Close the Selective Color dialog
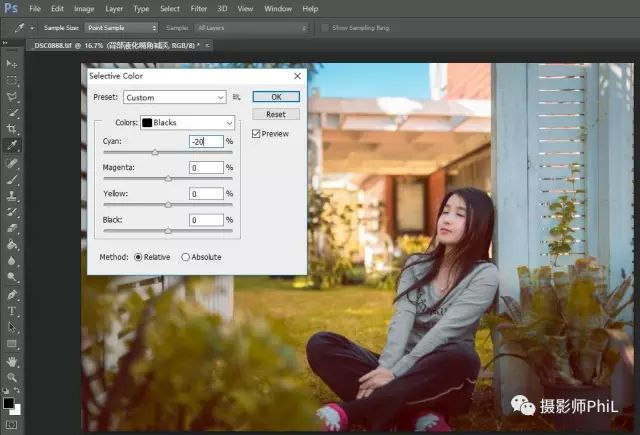640x435 pixels. coord(298,76)
